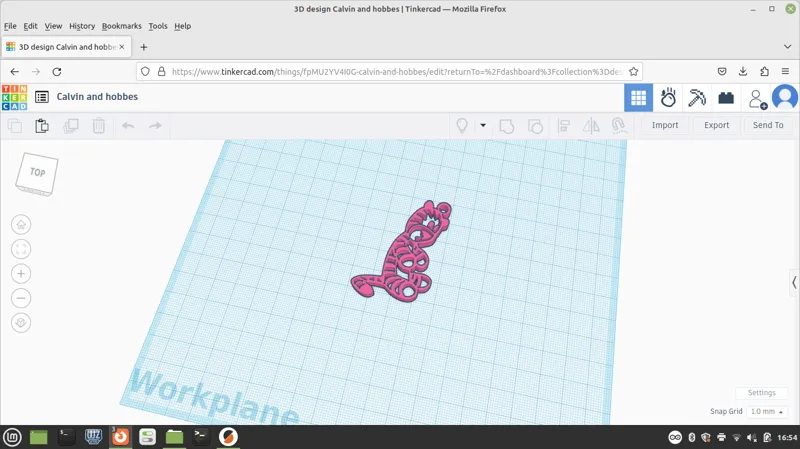Open the Bookmarks menu
Screen dimensions: 800x449
pyautogui.click(x=121, y=26)
